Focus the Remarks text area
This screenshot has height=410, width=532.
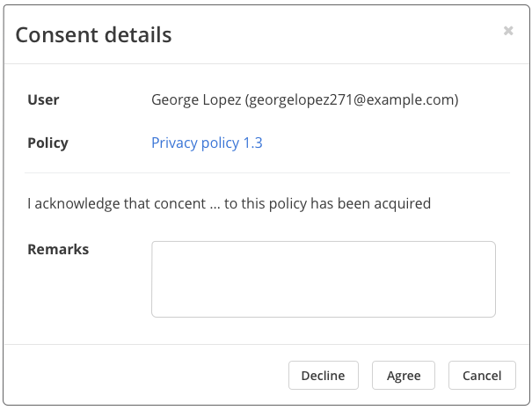point(324,279)
